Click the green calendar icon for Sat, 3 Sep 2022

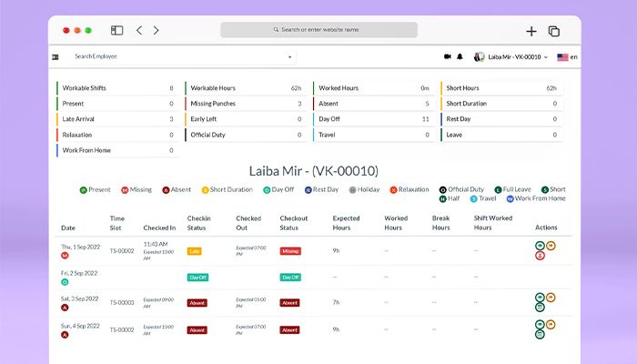540,308
